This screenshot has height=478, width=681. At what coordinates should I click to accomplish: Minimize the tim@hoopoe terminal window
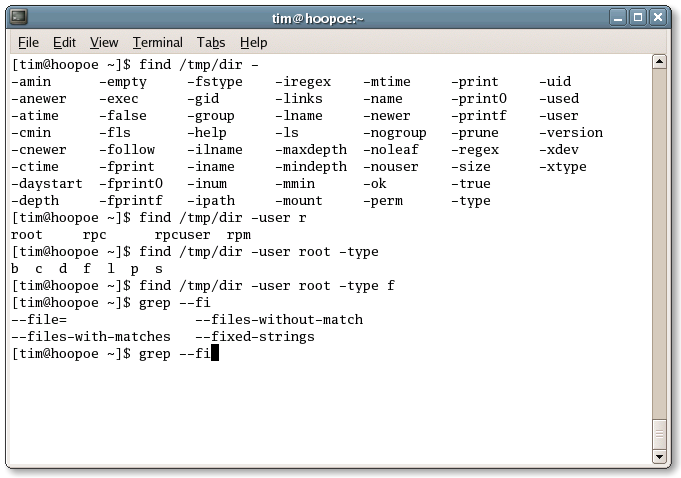(x=618, y=18)
